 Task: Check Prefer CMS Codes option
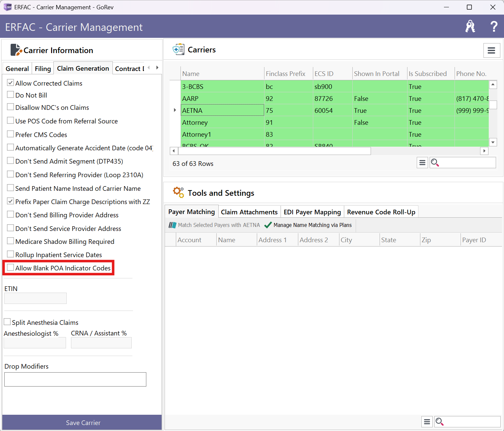click(x=11, y=134)
